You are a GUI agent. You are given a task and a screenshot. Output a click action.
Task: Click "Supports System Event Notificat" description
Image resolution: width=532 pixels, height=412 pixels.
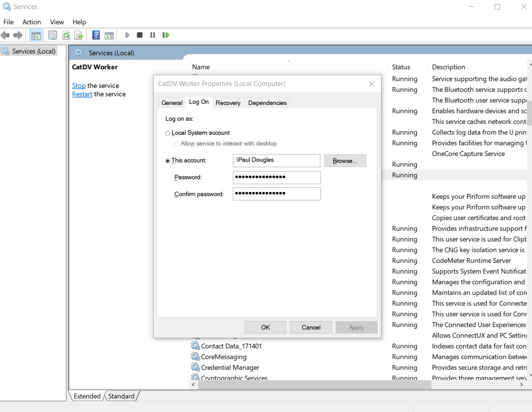click(x=479, y=271)
